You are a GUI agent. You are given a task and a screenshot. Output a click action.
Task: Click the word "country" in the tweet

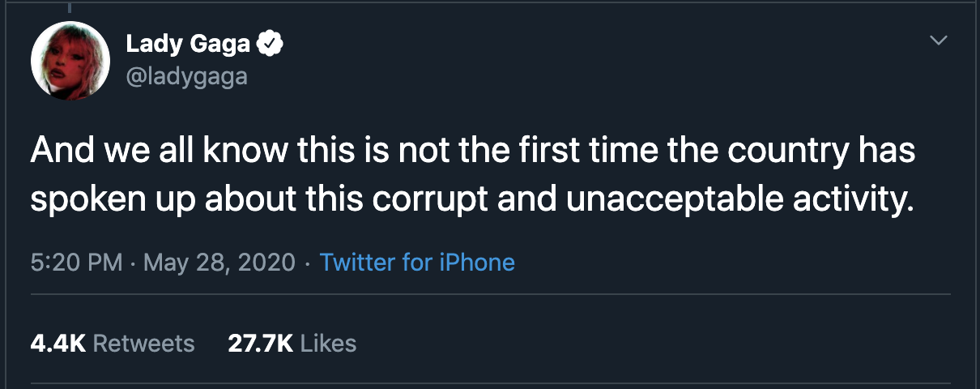pos(807,152)
